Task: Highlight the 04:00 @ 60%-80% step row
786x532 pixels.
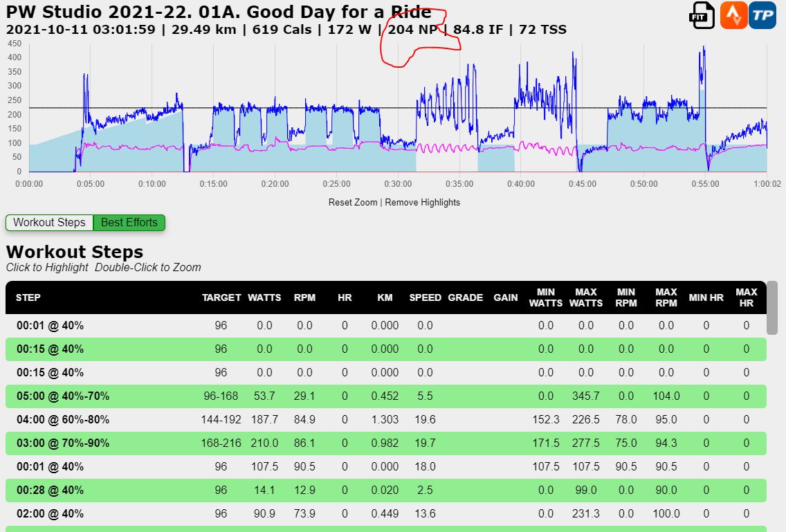Action: [63, 420]
